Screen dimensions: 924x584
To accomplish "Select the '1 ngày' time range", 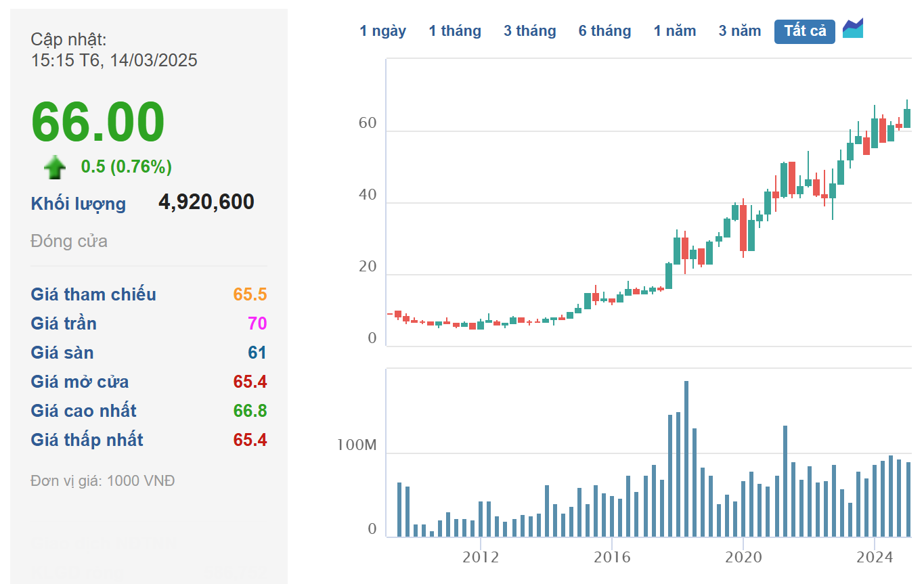I will click(x=383, y=31).
